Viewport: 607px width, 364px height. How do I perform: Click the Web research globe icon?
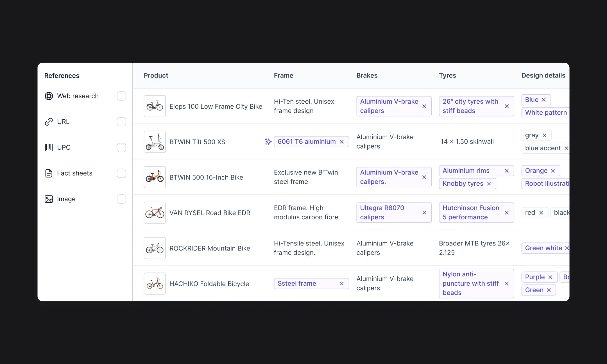coord(49,96)
